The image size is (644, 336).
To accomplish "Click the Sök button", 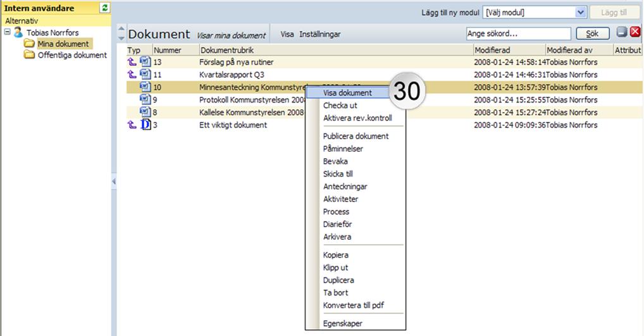I will 592,34.
